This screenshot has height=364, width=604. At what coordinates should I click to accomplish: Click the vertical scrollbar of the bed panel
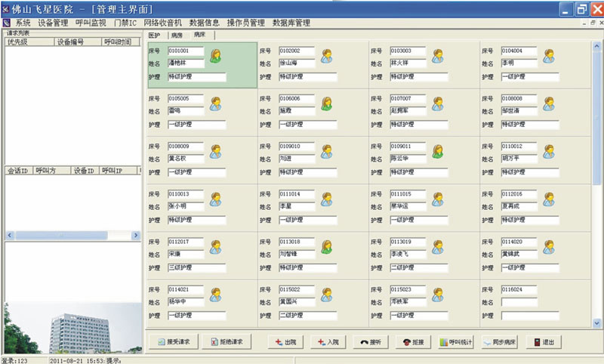pyautogui.click(x=597, y=181)
